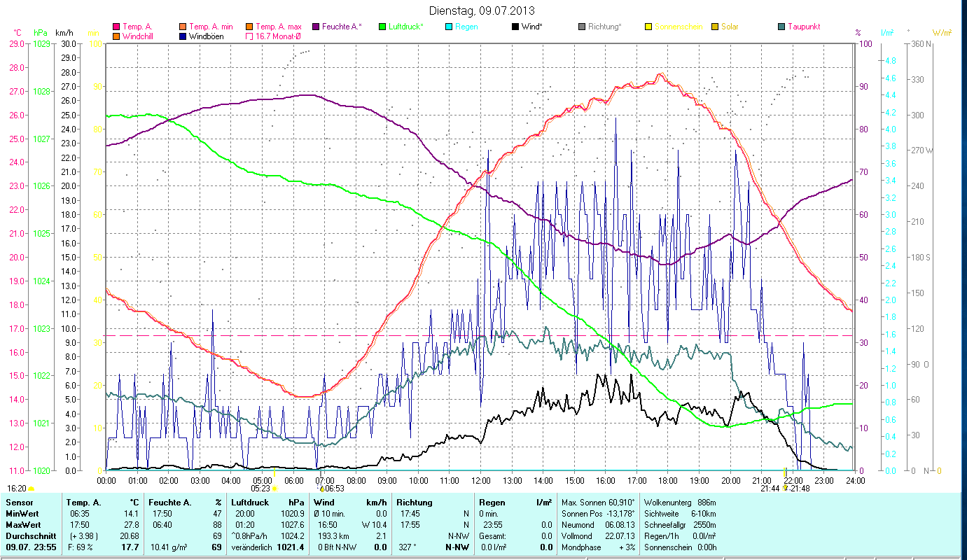The width and height of the screenshot is (967, 560).
Task: Pick the black Wind* legend swatch
Action: (515, 27)
